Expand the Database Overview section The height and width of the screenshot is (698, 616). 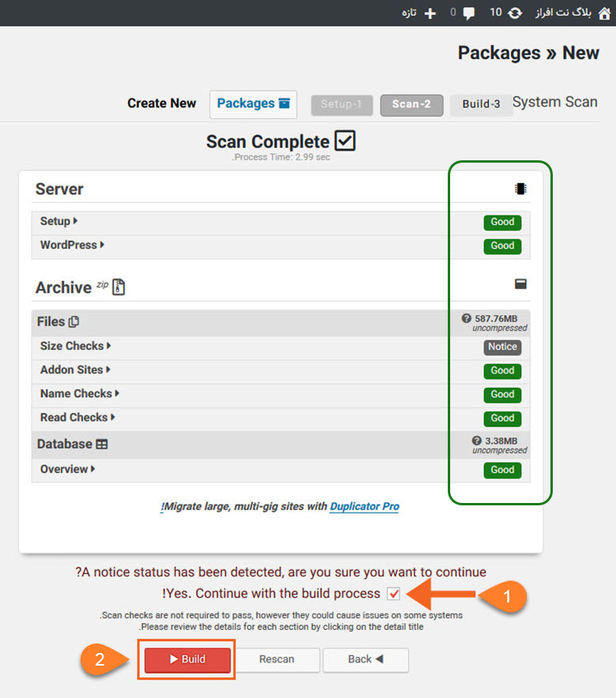coord(68,469)
